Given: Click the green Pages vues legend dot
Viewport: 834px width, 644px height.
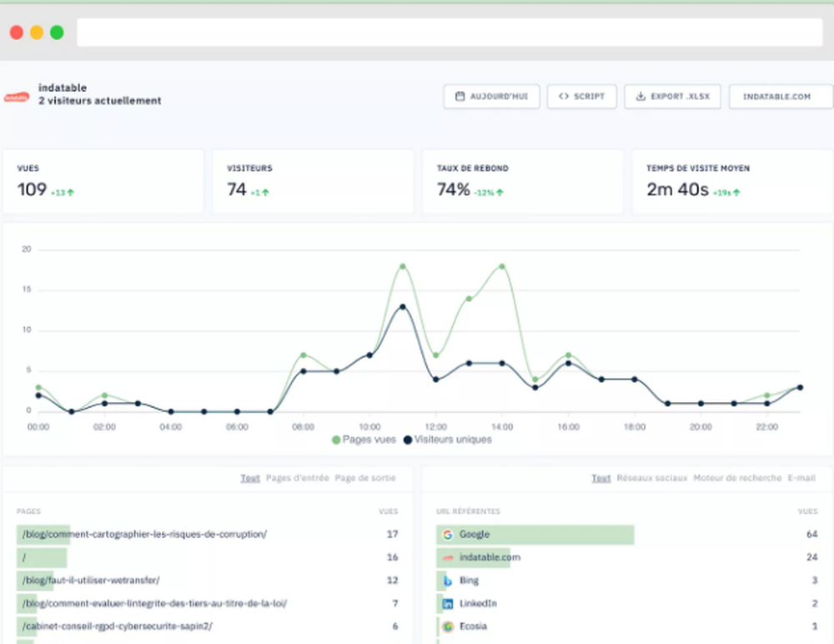Looking at the screenshot, I should pyautogui.click(x=336, y=440).
